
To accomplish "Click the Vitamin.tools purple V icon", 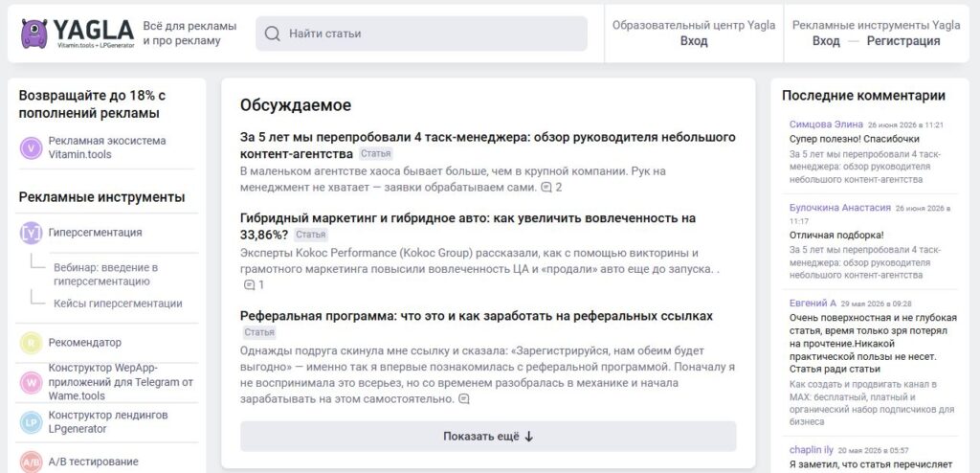I will (31, 148).
